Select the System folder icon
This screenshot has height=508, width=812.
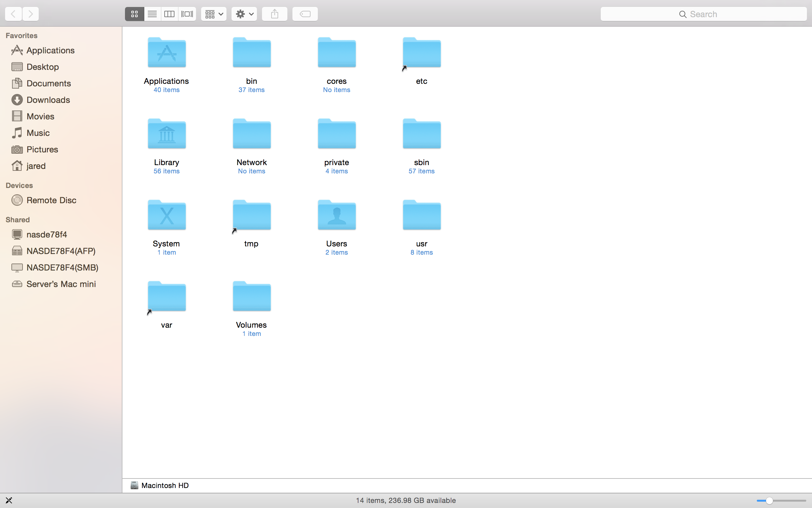[167, 215]
